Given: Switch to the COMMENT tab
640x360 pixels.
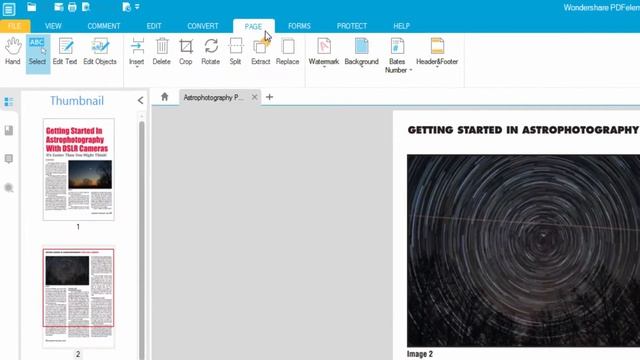Looking at the screenshot, I should coord(104,26).
